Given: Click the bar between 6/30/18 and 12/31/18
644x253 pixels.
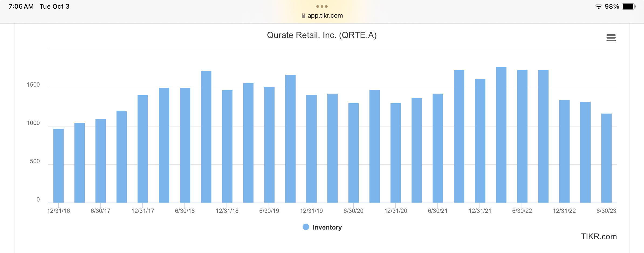Looking at the screenshot, I should coord(206,137).
